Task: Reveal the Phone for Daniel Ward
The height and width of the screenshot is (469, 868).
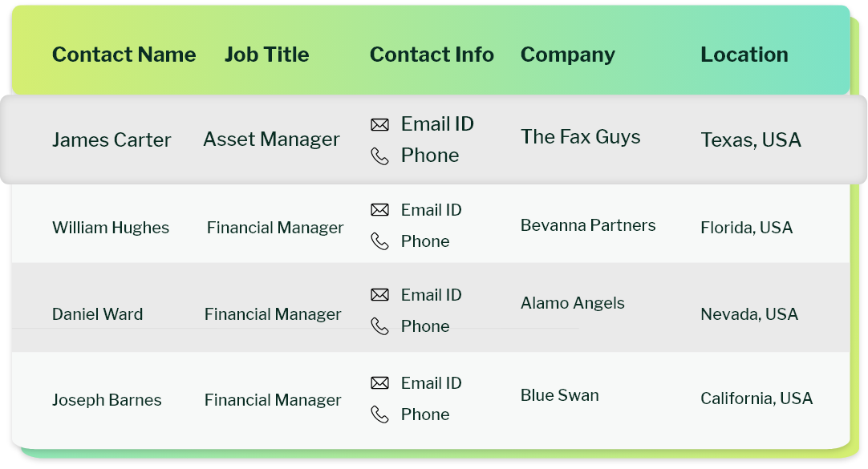Action: pos(425,326)
